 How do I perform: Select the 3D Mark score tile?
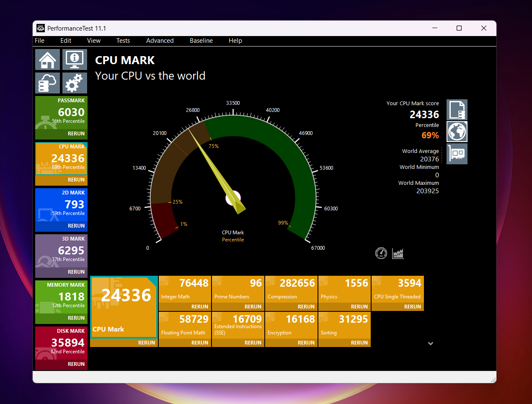[61, 251]
